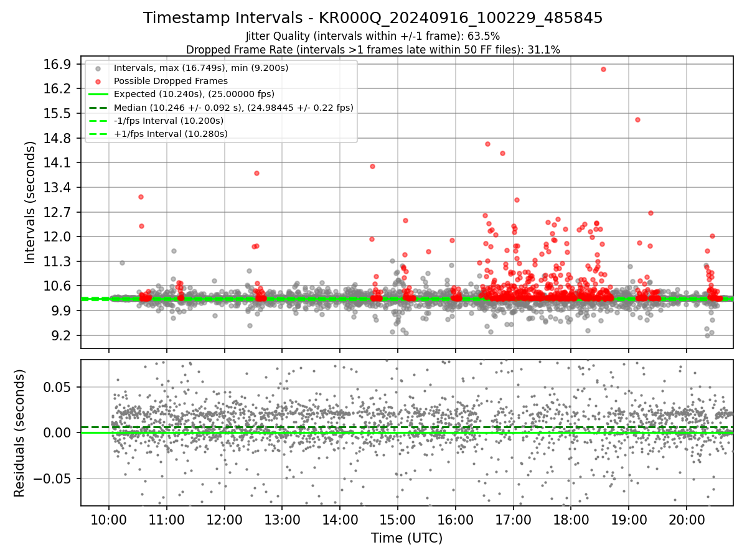Click the dashed line sample beside '-1/fps Interval'

[98, 121]
